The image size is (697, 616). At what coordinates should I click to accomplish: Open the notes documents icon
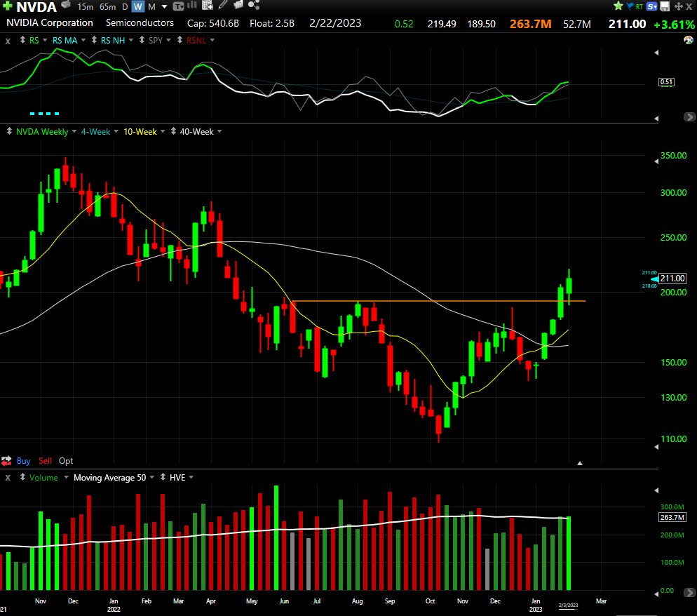238,6
